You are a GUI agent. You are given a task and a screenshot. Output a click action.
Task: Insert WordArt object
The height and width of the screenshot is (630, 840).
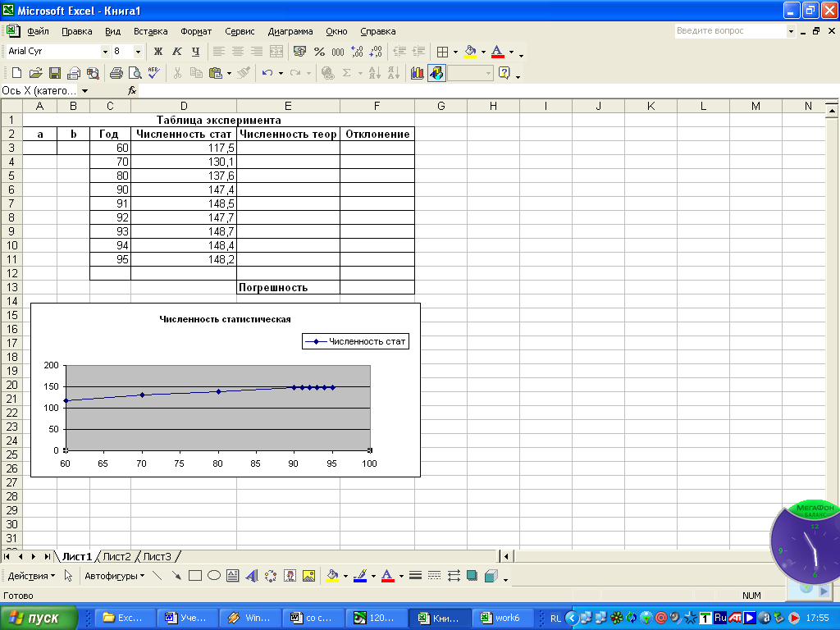pos(251,576)
